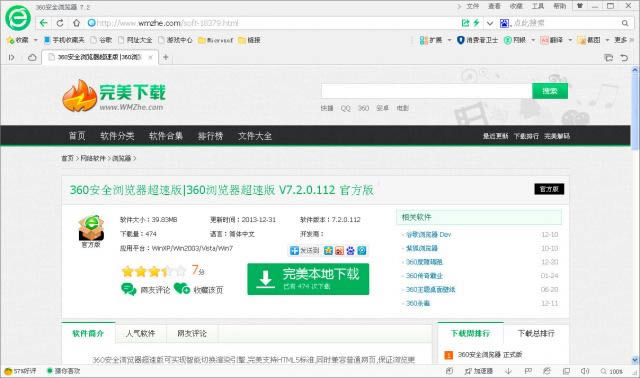Open the Microsoft bookmarks folder

pyautogui.click(x=216, y=40)
